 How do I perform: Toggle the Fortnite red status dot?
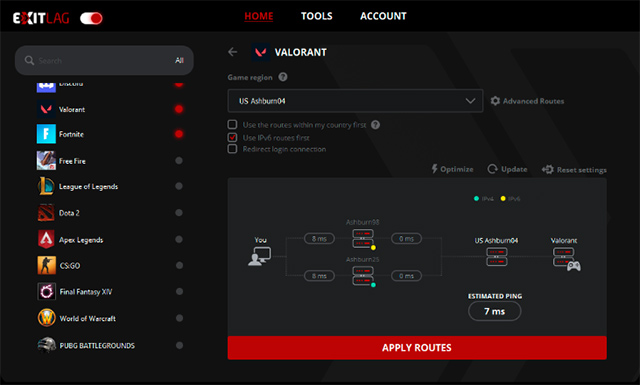click(179, 134)
